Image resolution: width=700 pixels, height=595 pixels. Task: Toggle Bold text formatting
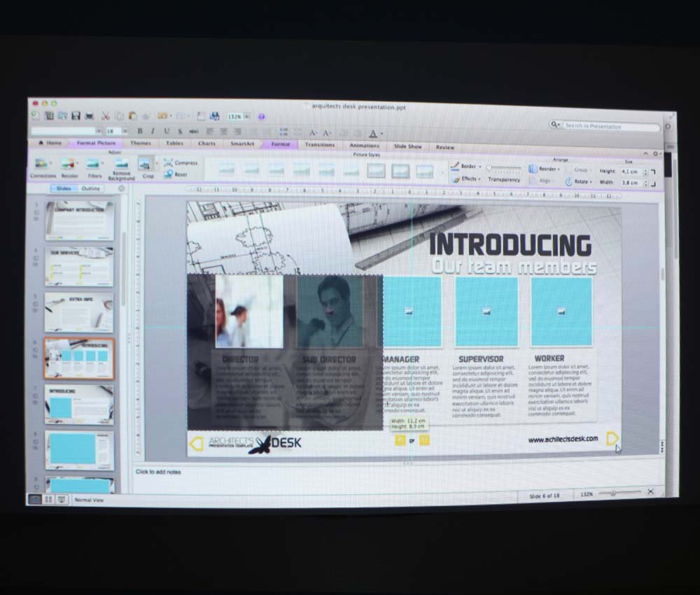pyautogui.click(x=140, y=131)
